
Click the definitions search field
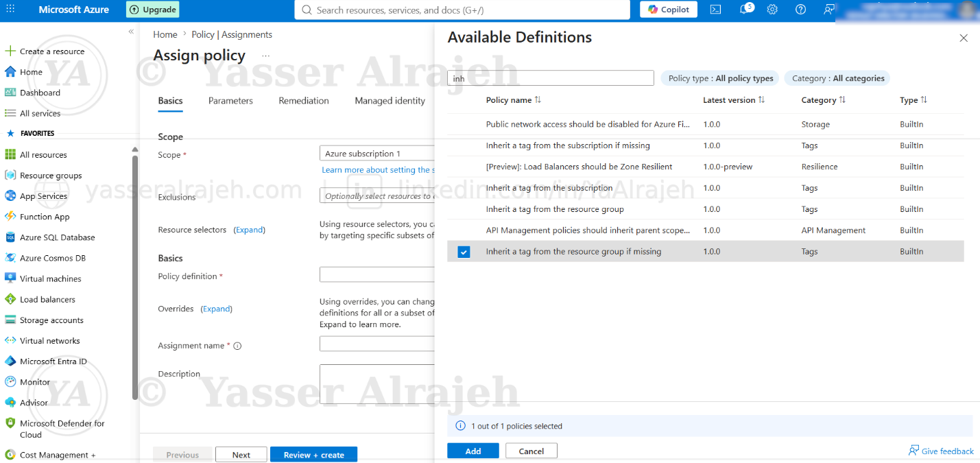click(x=551, y=78)
